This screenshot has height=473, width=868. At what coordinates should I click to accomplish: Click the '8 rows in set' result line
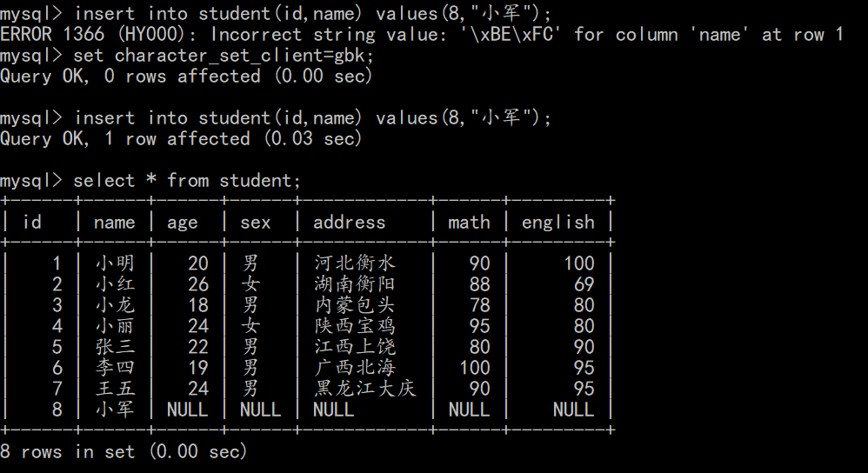124,451
